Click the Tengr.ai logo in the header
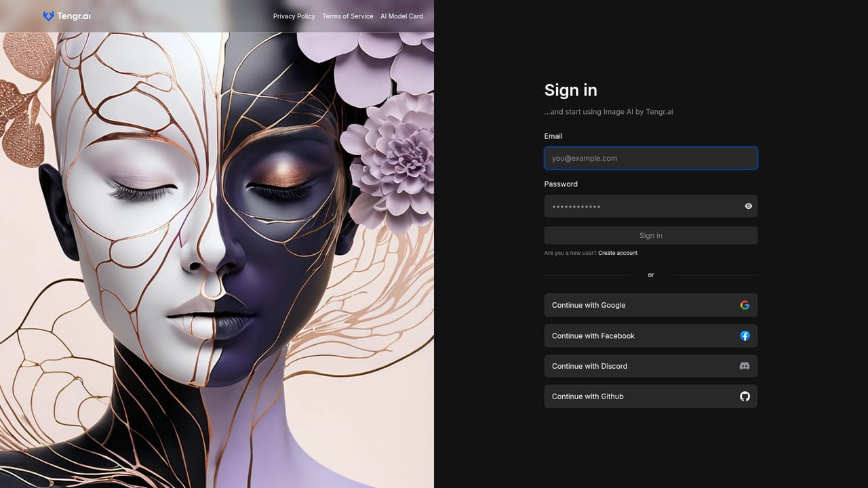868x488 pixels. pyautogui.click(x=66, y=16)
